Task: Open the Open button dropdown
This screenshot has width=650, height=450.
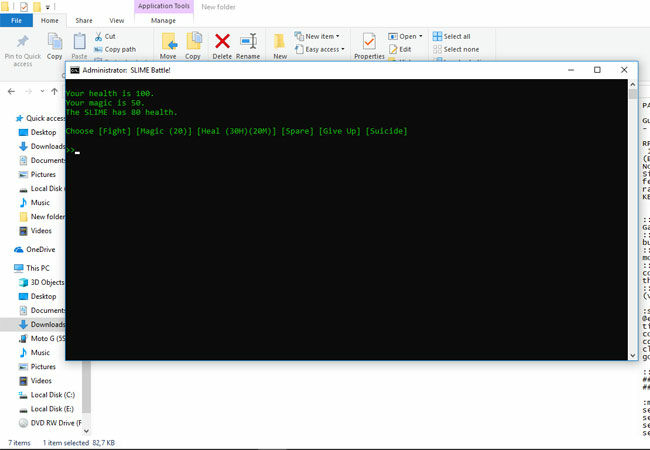Action: pyautogui.click(x=421, y=36)
